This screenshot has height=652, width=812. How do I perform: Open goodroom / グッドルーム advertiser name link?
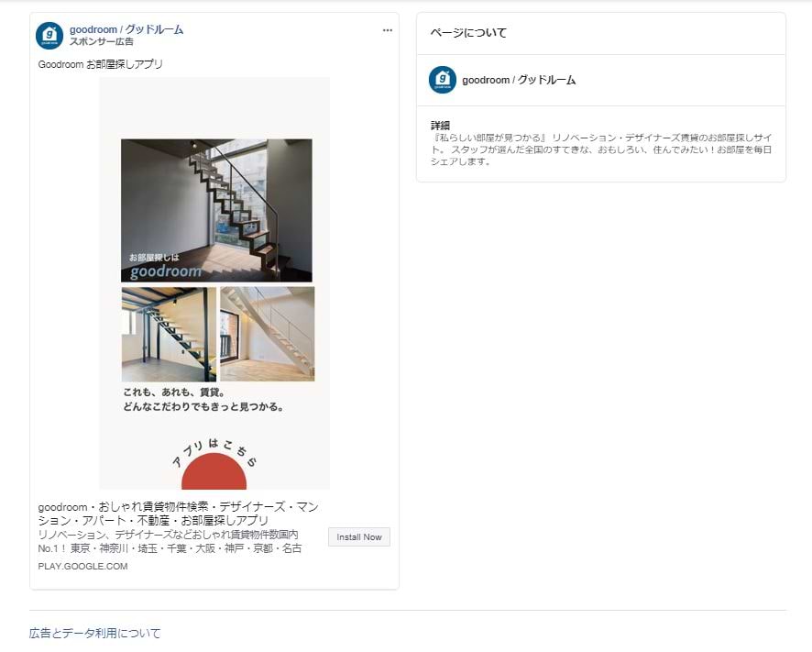click(x=126, y=29)
